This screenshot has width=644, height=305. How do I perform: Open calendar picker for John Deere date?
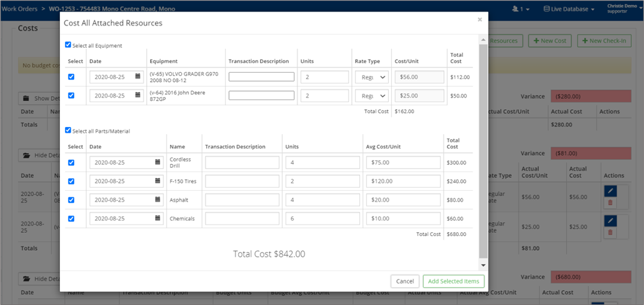(138, 96)
